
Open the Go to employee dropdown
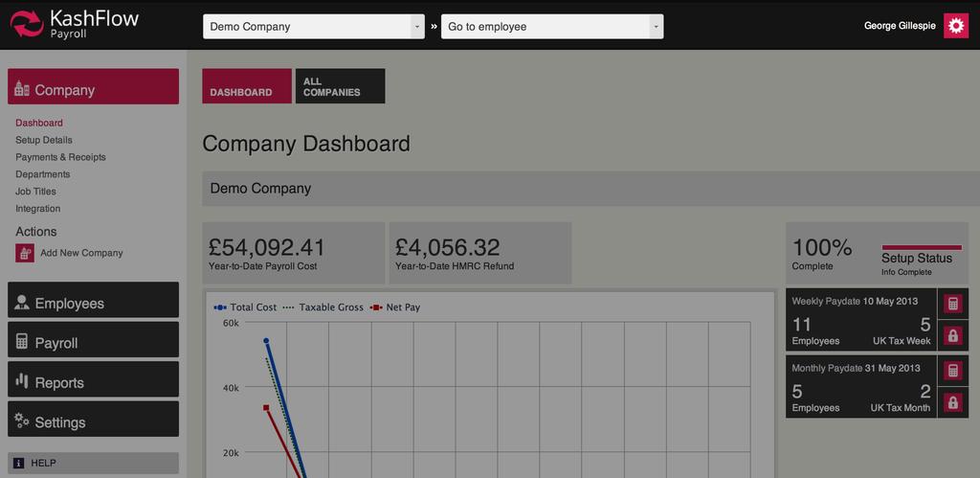click(x=551, y=27)
